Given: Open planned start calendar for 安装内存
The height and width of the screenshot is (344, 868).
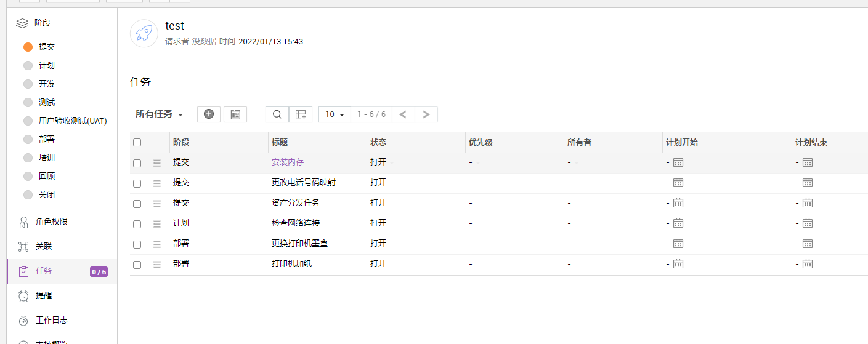Looking at the screenshot, I should pos(678,162).
